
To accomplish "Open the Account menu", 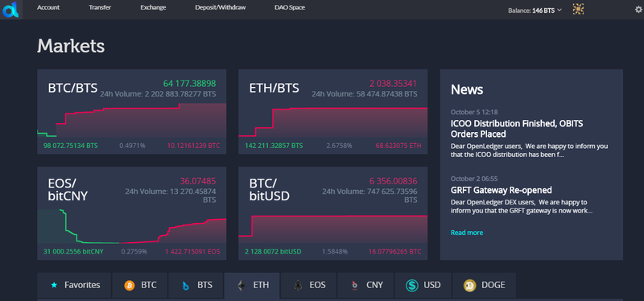I will (x=48, y=7).
